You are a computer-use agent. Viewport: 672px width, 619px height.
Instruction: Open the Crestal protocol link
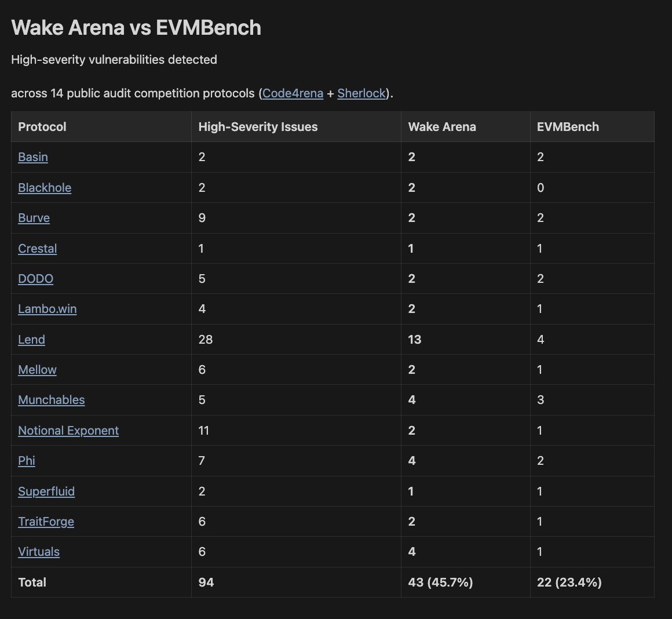coord(37,249)
